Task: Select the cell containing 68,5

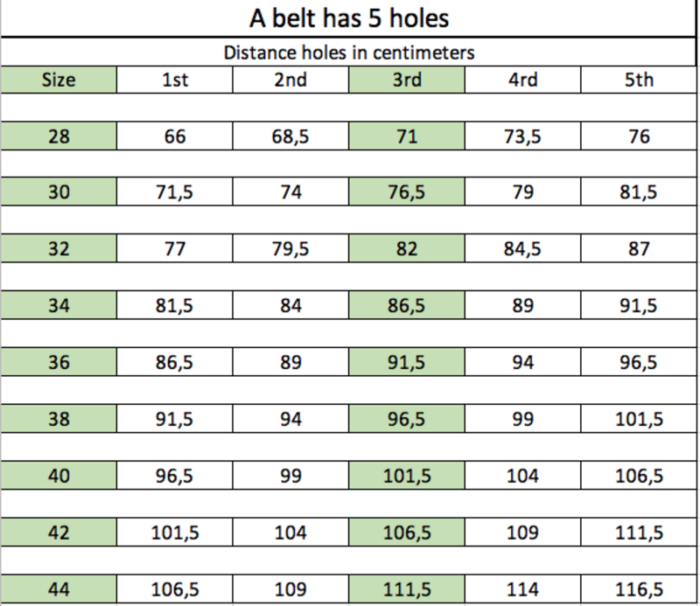Action: [x=290, y=136]
